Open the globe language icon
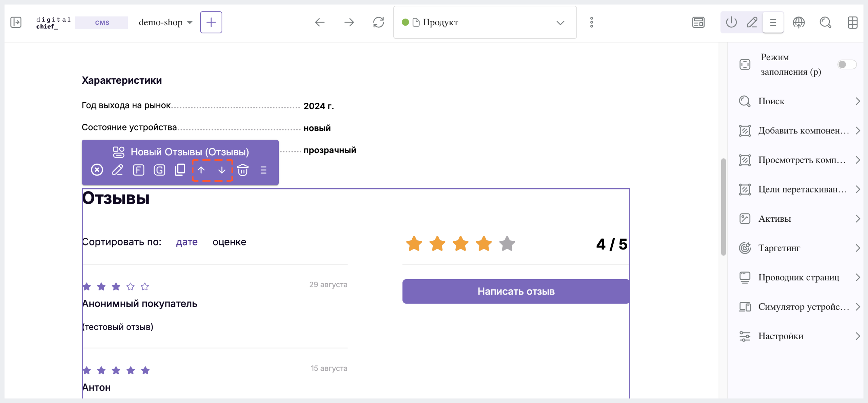The image size is (868, 403). [x=799, y=23]
